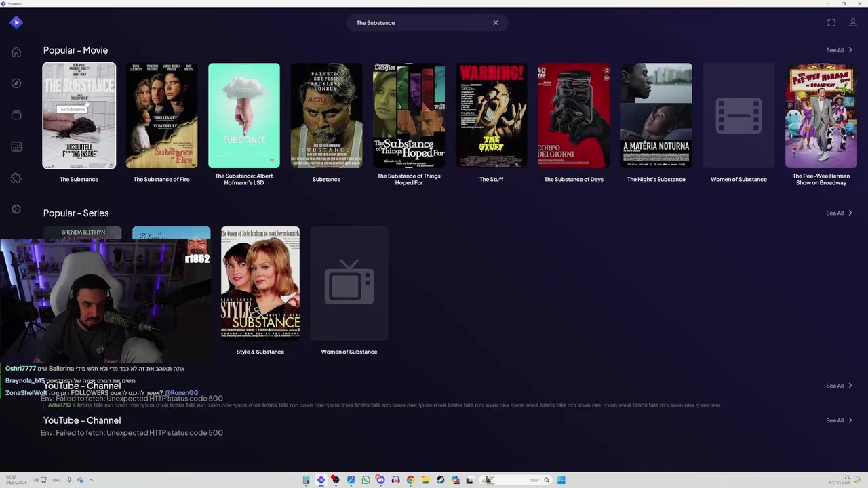The width and height of the screenshot is (868, 488).
Task: Open The Stuff movie poster
Action: tap(491, 116)
